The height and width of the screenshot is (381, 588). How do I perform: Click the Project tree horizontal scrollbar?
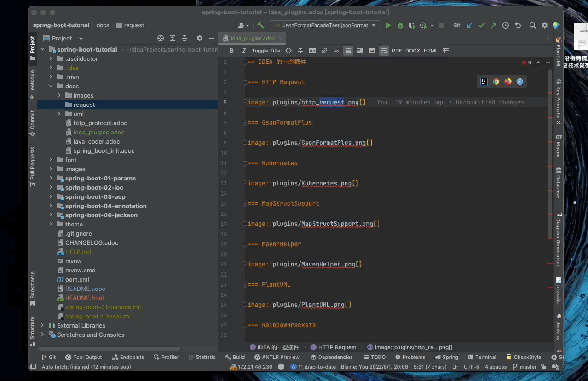pyautogui.click(x=110, y=349)
